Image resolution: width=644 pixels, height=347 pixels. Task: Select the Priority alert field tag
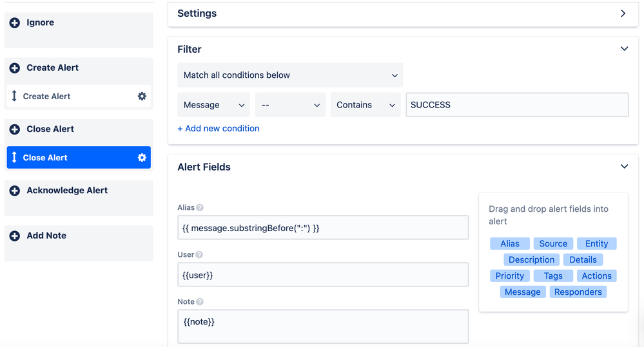[510, 276]
